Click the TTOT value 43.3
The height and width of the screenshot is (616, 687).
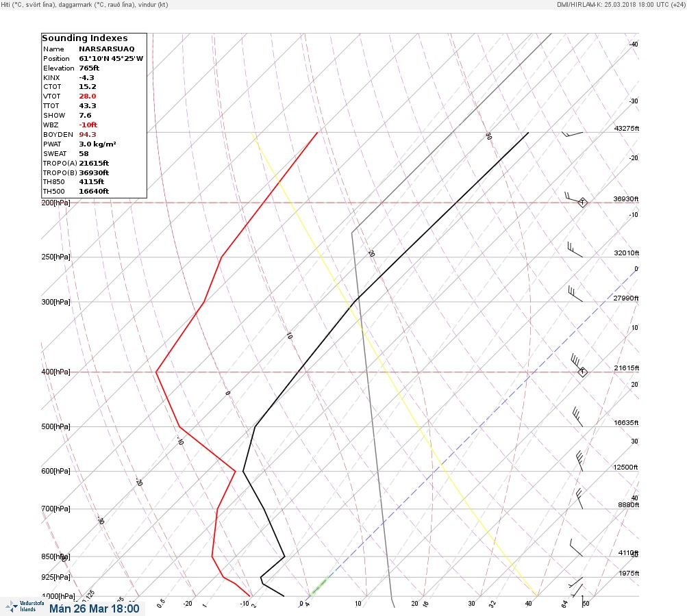87,106
